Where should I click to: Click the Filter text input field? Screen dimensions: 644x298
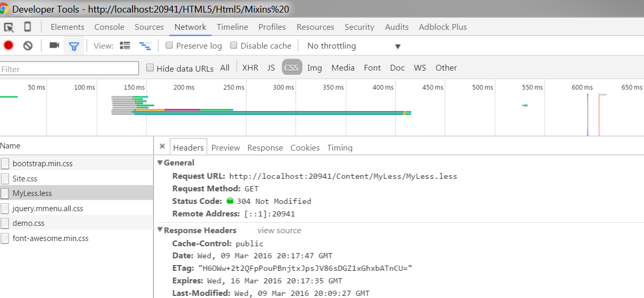(x=69, y=69)
